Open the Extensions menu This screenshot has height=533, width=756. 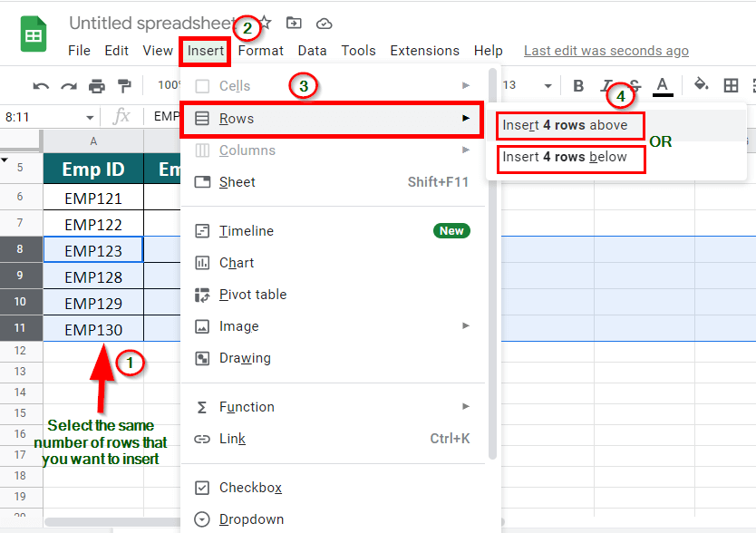click(x=425, y=51)
